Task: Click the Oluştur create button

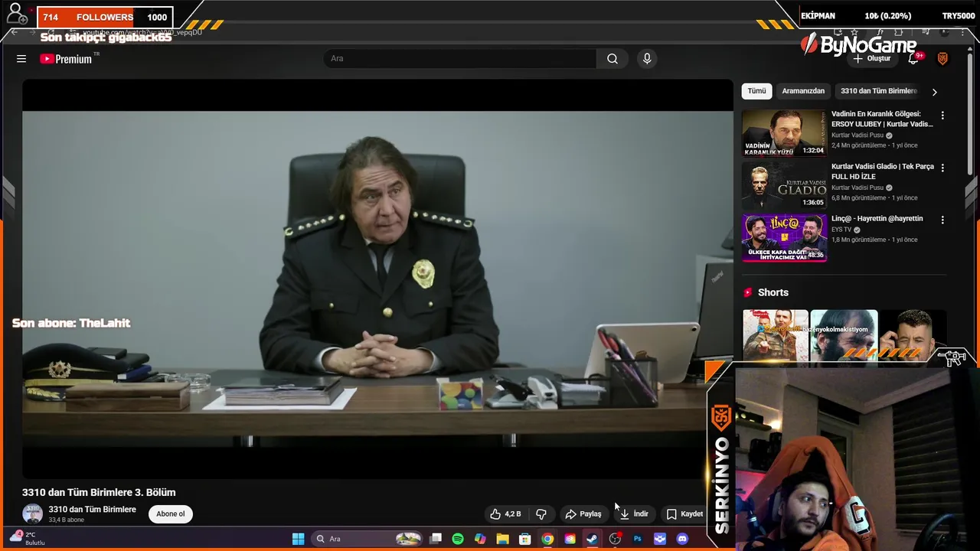Action: (x=872, y=59)
